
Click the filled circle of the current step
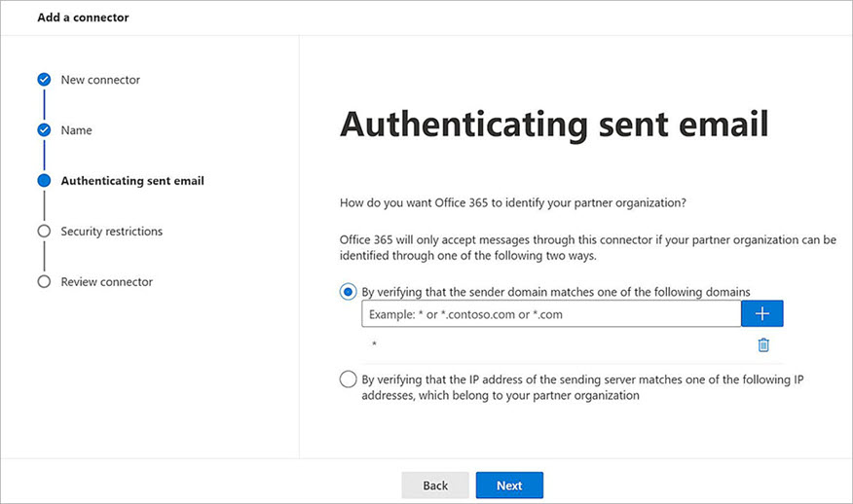click(x=44, y=181)
